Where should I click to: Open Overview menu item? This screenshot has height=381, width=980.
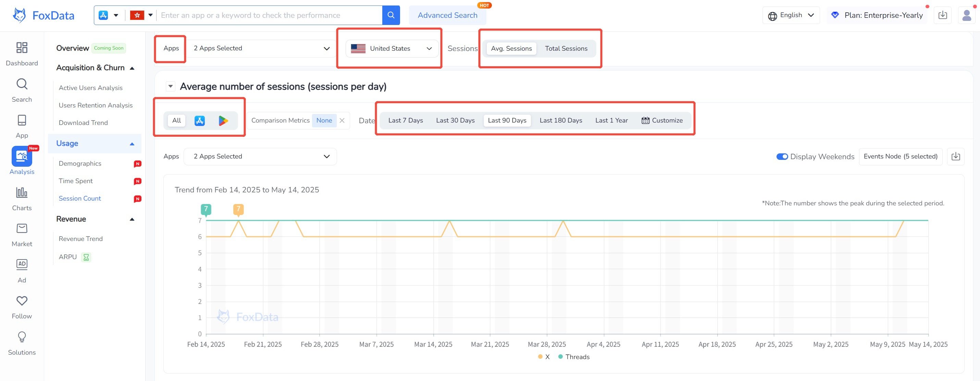73,48
